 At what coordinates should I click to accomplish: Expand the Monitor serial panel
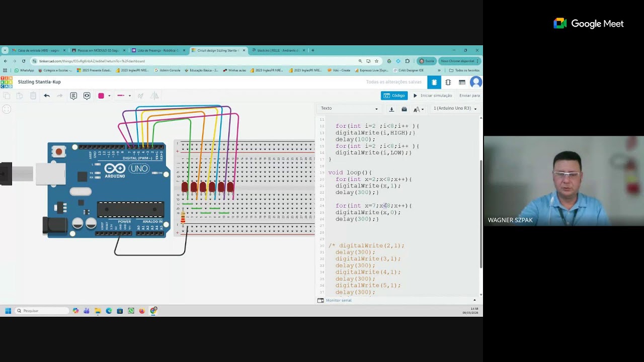click(474, 300)
